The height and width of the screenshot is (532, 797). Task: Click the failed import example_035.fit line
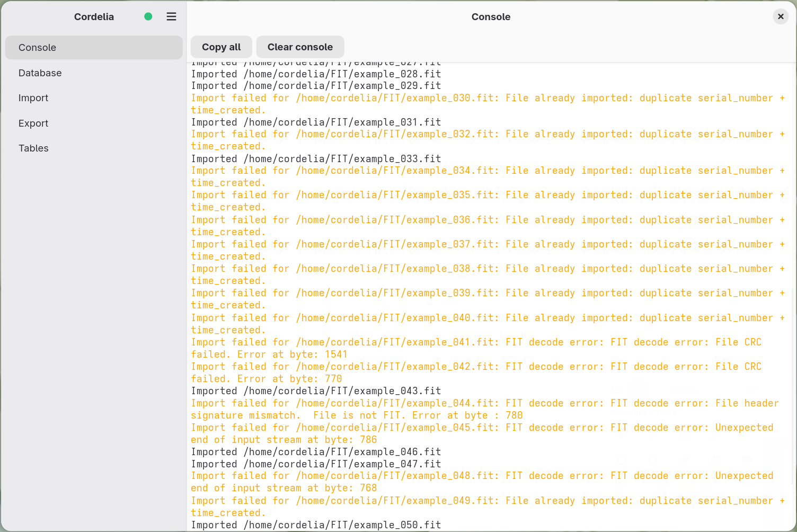click(x=488, y=201)
